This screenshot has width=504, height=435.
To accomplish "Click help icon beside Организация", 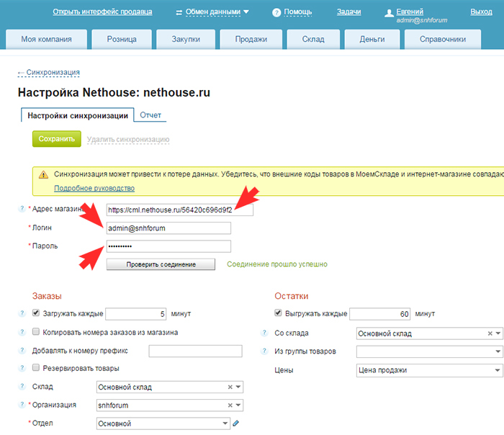I will click(22, 405).
